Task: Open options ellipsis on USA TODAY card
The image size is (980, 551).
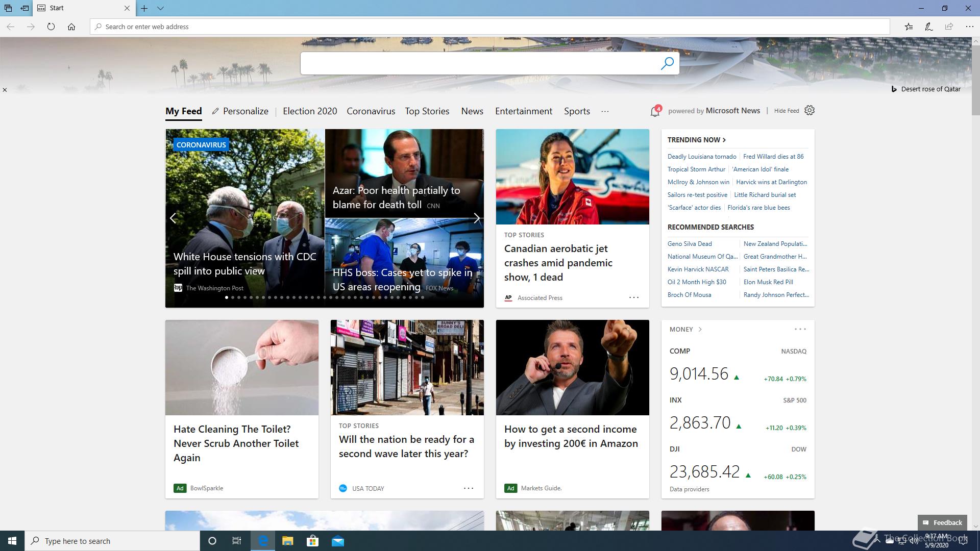Action: coord(469,488)
